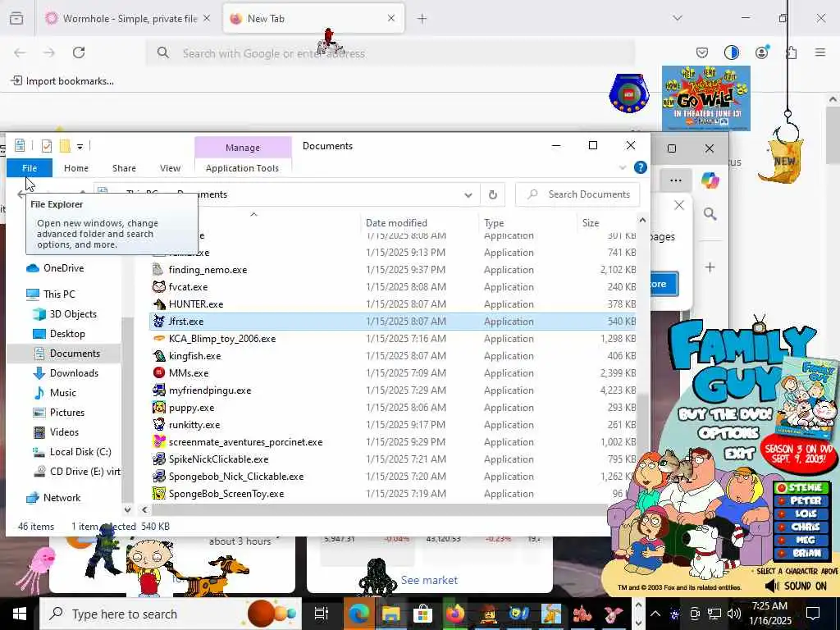840x630 pixels.
Task: Open Local Disk (C:) in sidebar
Action: 80,452
